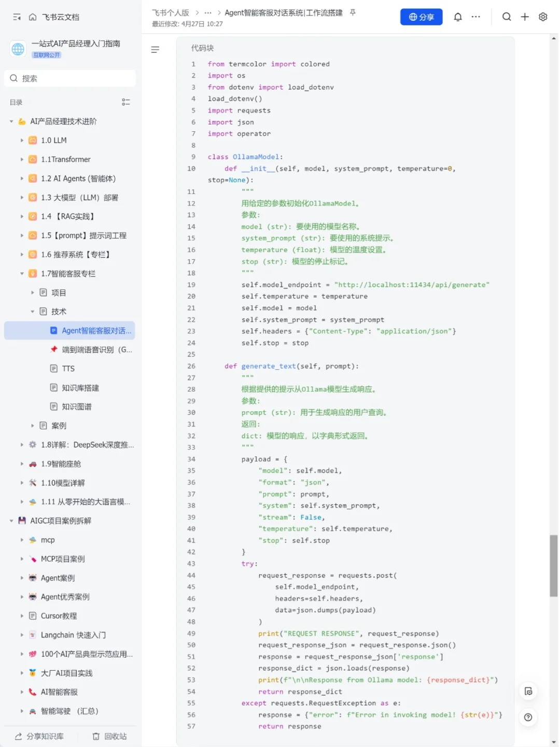This screenshot has width=560, height=747.
Task: Click 分享知识库 at the sidebar bottom
Action: 39,736
